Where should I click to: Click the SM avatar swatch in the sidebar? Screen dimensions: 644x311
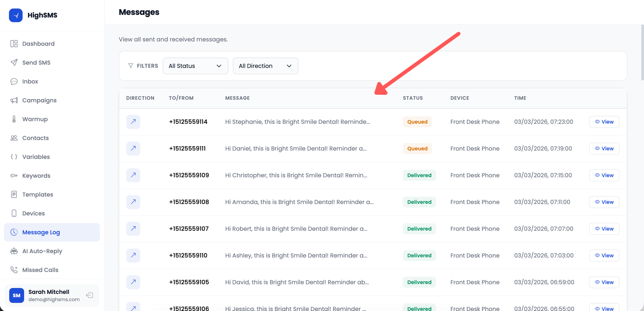coord(16,295)
